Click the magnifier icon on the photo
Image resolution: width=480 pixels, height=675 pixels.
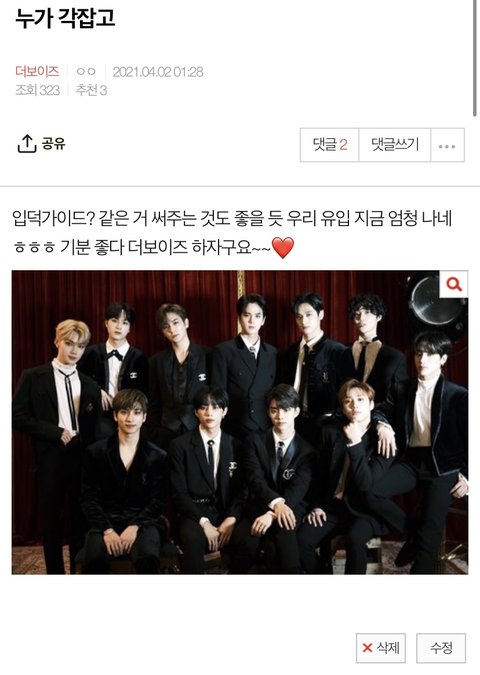[x=454, y=284]
